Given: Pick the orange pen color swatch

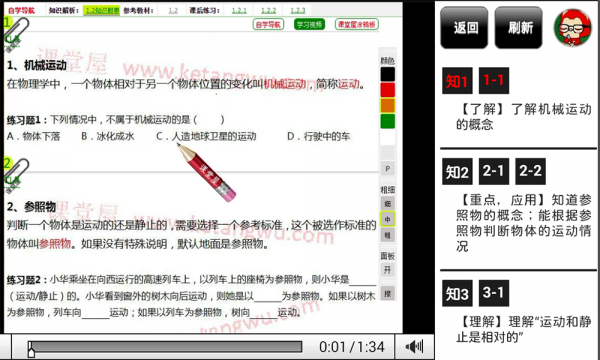Looking at the screenshot, I should click(x=388, y=106).
